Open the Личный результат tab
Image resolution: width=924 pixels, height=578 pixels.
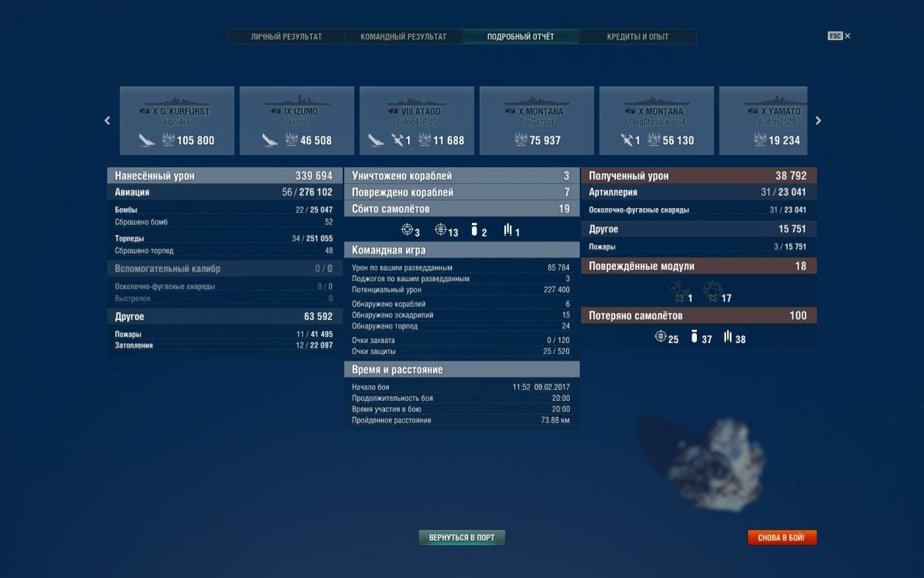pyautogui.click(x=286, y=37)
